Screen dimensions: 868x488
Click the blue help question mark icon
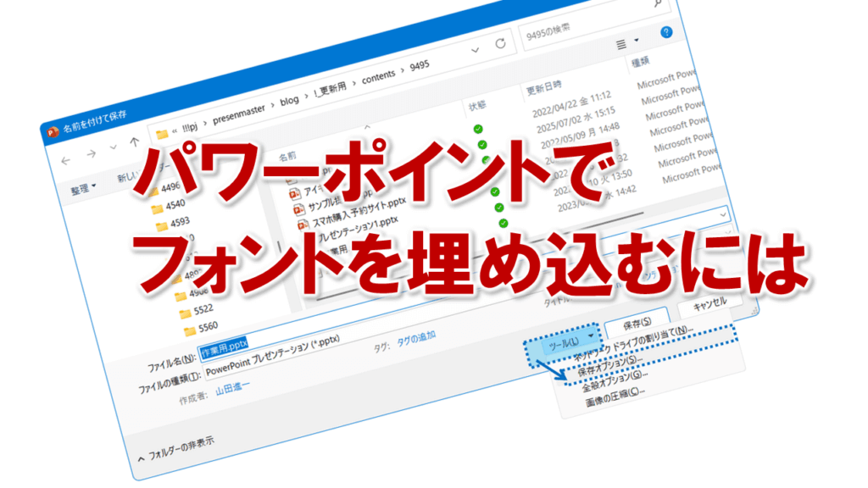point(666,32)
